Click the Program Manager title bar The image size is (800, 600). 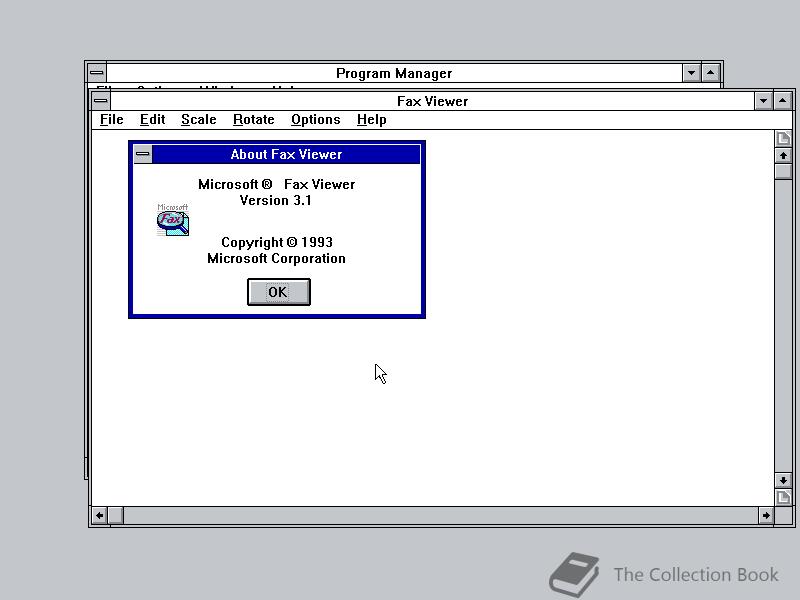pyautogui.click(x=394, y=73)
